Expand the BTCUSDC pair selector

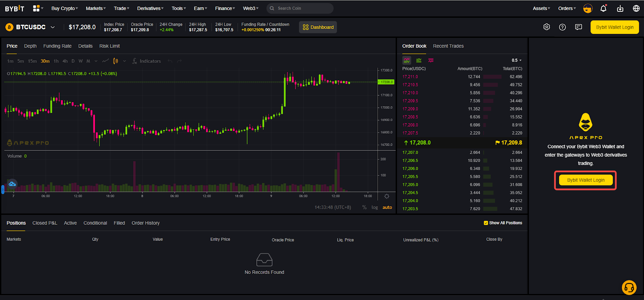(53, 27)
